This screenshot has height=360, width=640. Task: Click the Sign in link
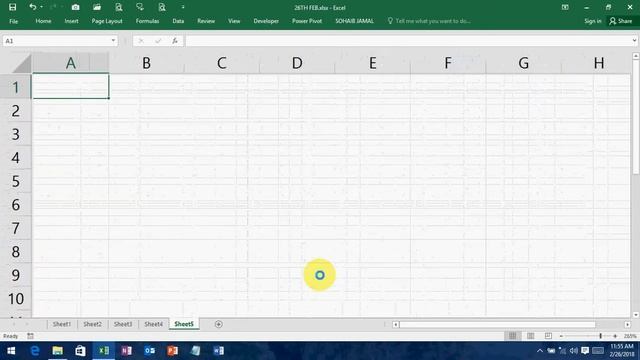593,21
